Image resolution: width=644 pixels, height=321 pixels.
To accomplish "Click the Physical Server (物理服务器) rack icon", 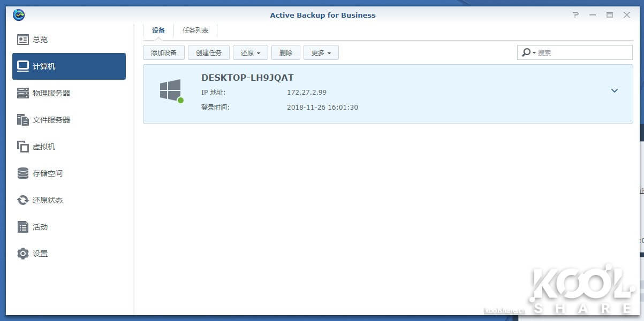I will point(23,93).
